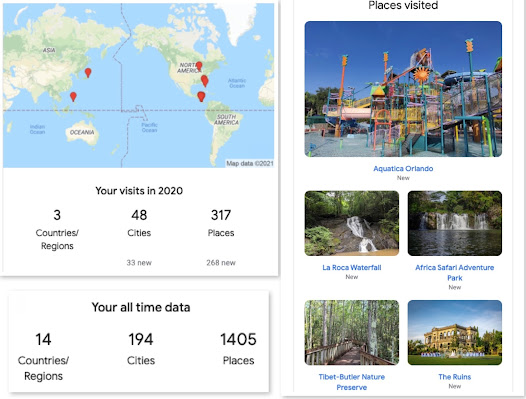Click the '194' all-time cities count
Image resolution: width=526 pixels, height=399 pixels.
(141, 339)
